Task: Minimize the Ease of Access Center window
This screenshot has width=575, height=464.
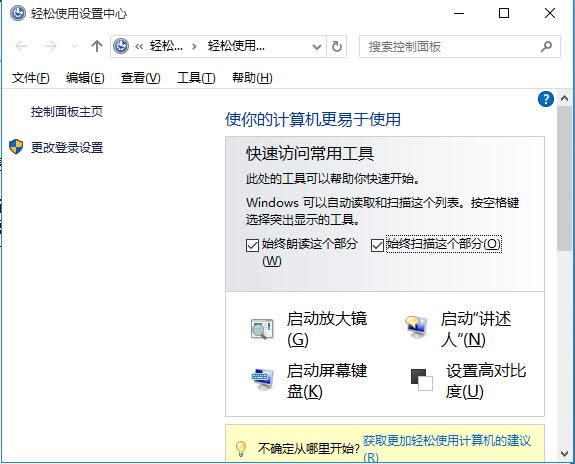Action: point(459,14)
